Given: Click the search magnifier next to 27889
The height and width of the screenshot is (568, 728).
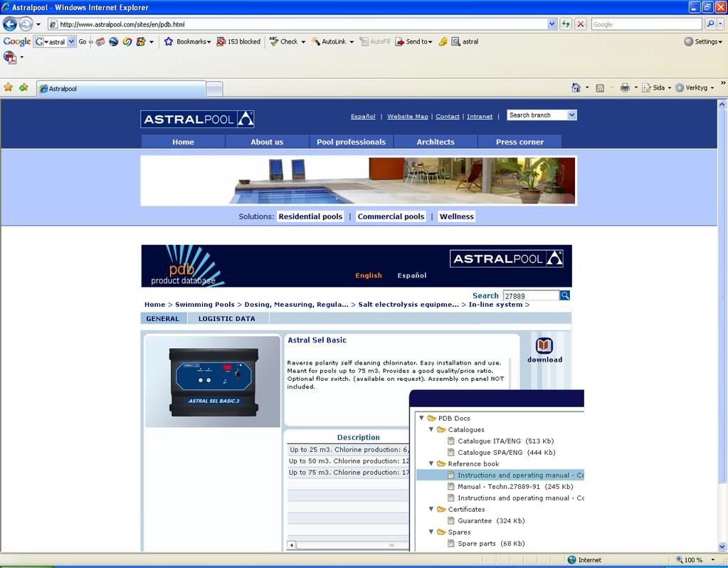Looking at the screenshot, I should pyautogui.click(x=564, y=295).
